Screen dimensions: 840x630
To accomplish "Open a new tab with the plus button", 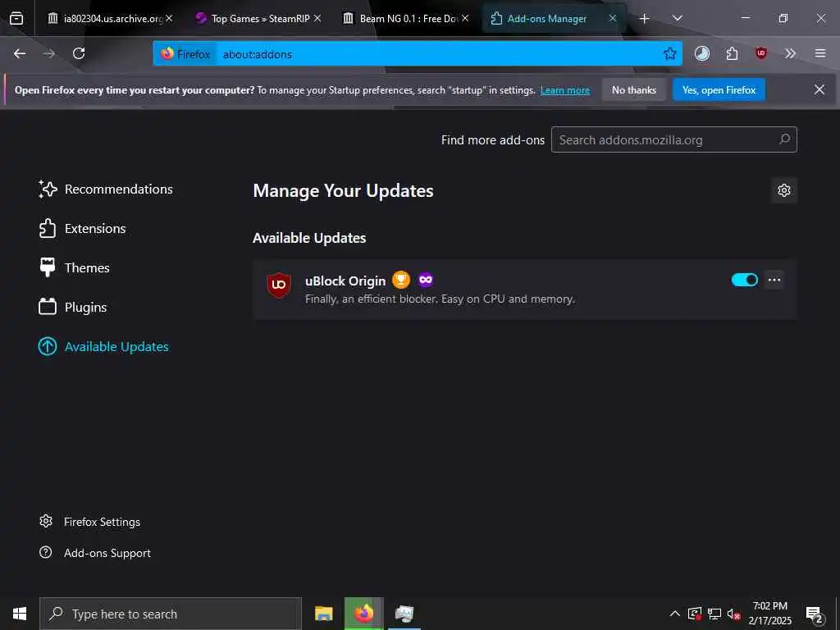I will 645,19.
